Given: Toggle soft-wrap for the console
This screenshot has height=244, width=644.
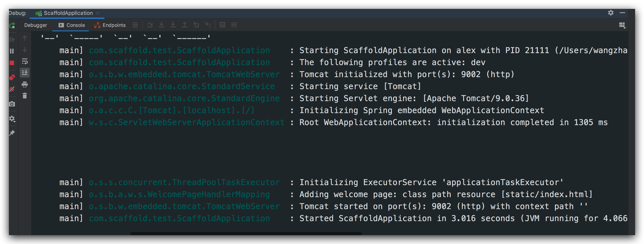Looking at the screenshot, I should coord(24,61).
